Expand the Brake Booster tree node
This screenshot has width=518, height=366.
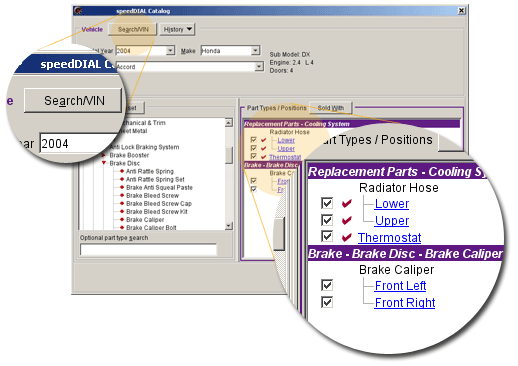pyautogui.click(x=104, y=155)
